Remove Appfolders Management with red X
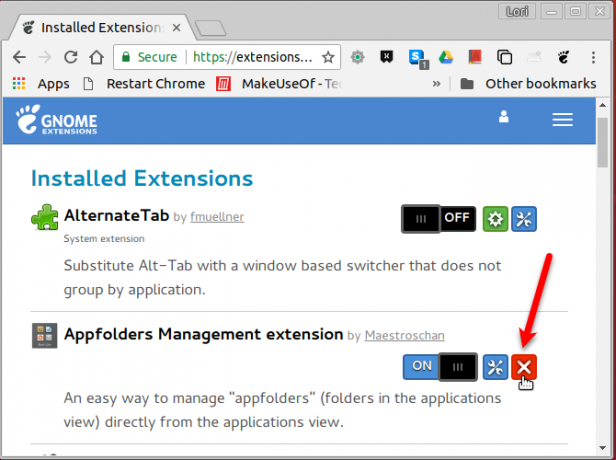The width and height of the screenshot is (616, 460). click(x=524, y=367)
